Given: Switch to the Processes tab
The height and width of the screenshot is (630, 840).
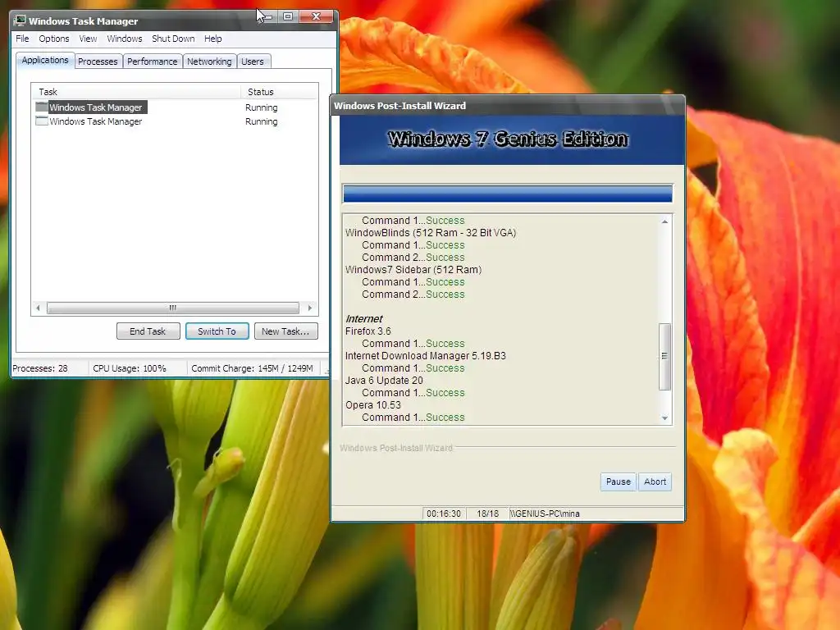Looking at the screenshot, I should pyautogui.click(x=98, y=62).
